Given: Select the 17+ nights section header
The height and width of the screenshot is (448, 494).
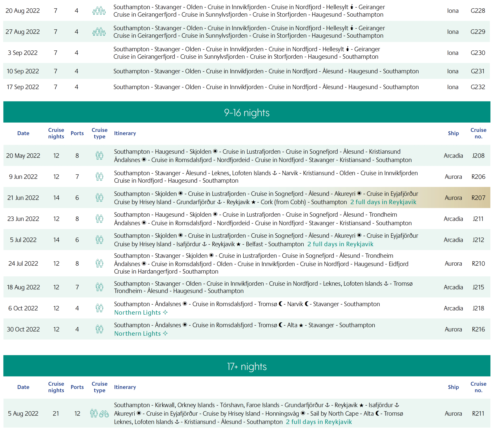Looking at the screenshot, I should (x=247, y=366).
